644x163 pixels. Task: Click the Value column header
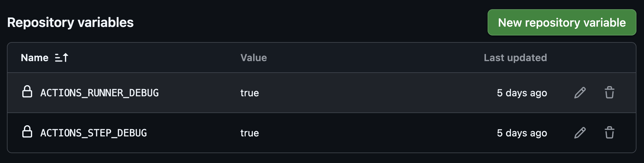pos(253,58)
